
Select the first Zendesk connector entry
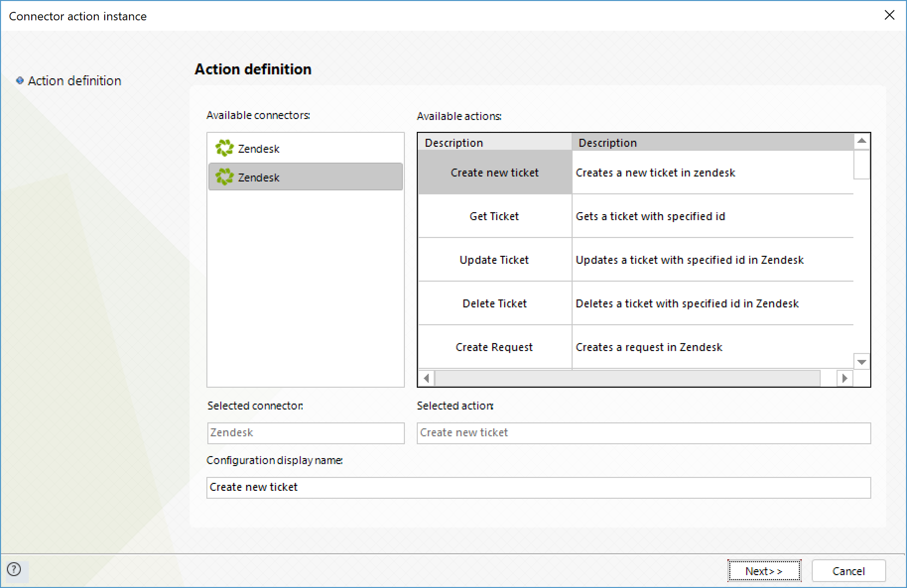(x=305, y=148)
